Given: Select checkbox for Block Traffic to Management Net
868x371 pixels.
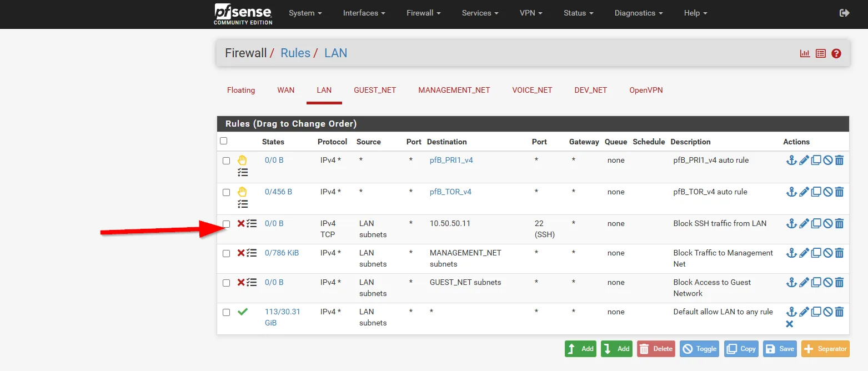Looking at the screenshot, I should pos(226,253).
